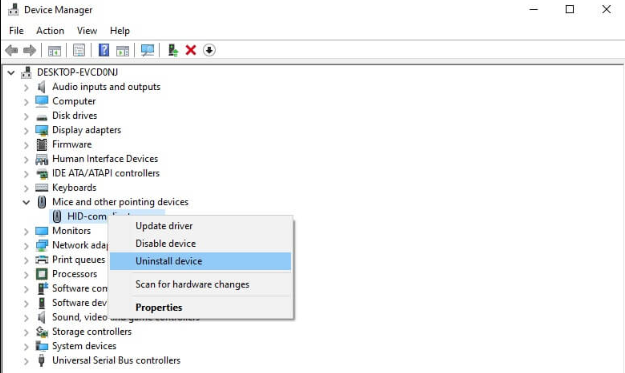Expand the Human Interface Devices category
This screenshot has height=373, width=625.
pyautogui.click(x=26, y=160)
